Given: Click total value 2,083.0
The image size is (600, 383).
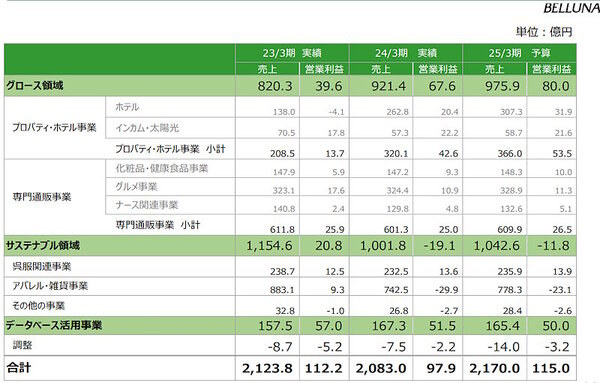Looking at the screenshot, I should tap(381, 368).
